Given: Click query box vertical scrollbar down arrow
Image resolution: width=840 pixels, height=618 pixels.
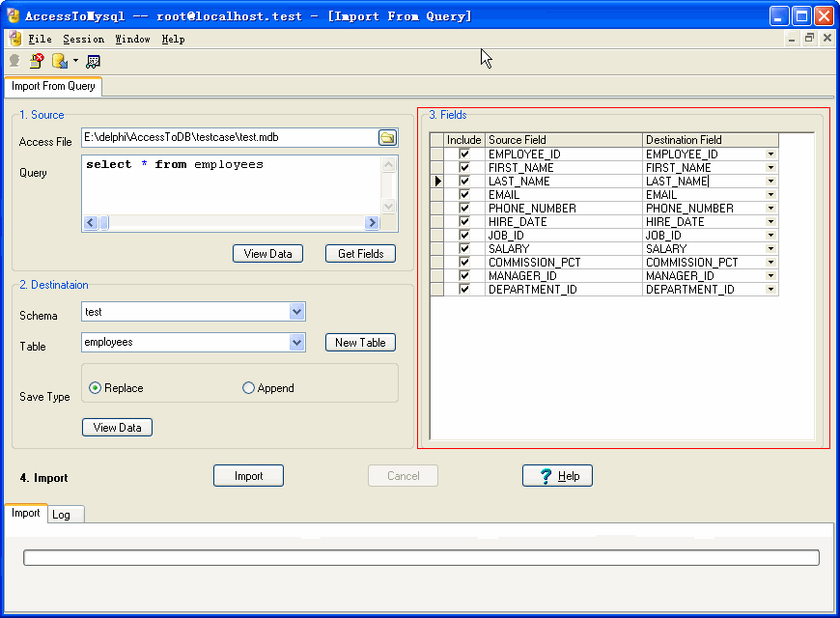Looking at the screenshot, I should [x=389, y=206].
